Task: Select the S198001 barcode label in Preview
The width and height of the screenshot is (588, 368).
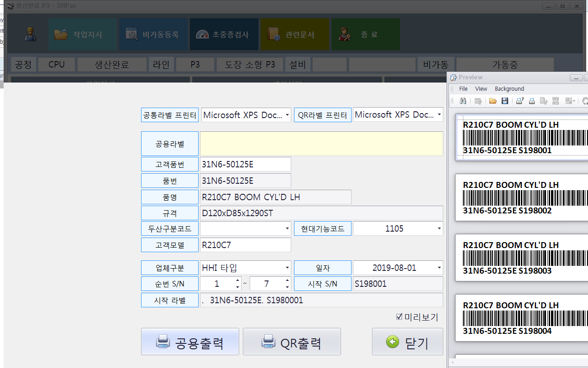Action: [522, 137]
